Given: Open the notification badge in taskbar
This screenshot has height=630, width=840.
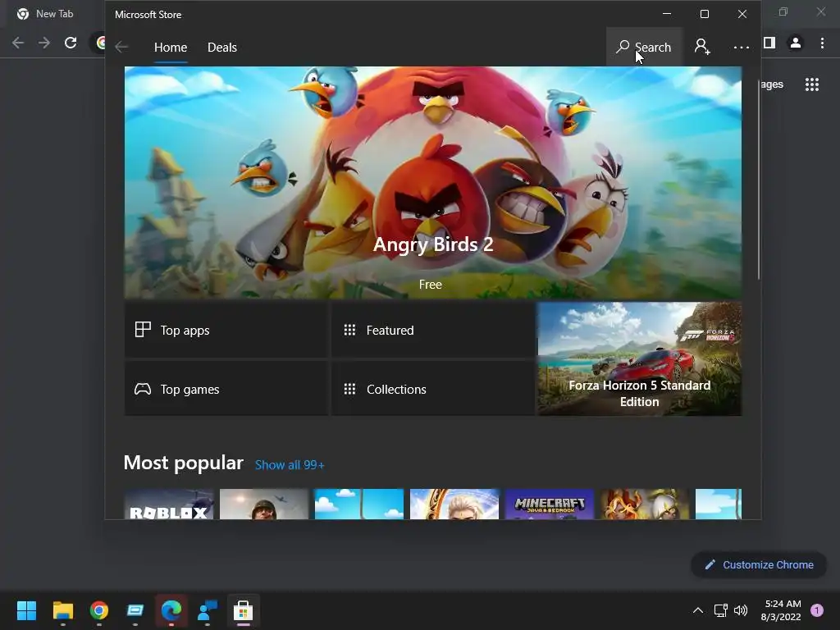Looking at the screenshot, I should [817, 610].
